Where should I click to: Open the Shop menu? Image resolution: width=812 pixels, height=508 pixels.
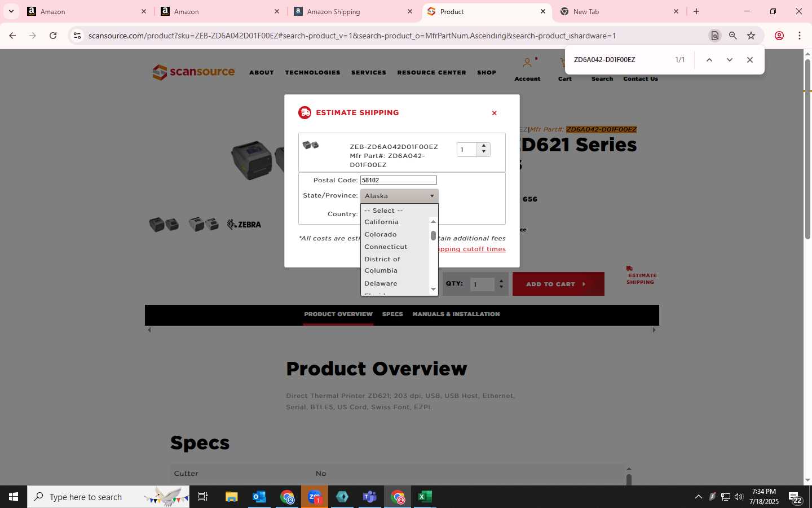pos(487,72)
